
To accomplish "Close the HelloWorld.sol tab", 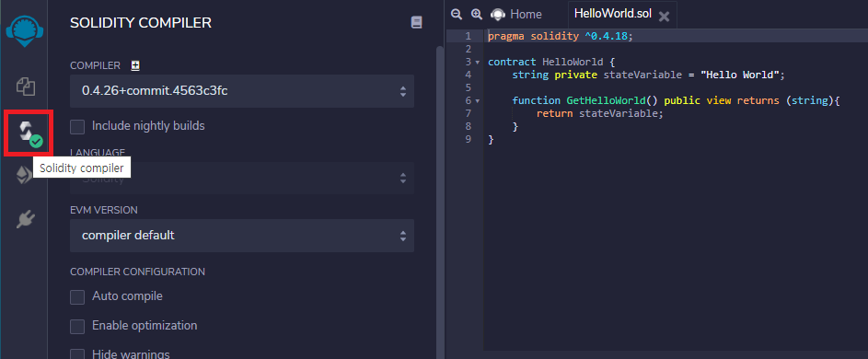I will tap(665, 17).
